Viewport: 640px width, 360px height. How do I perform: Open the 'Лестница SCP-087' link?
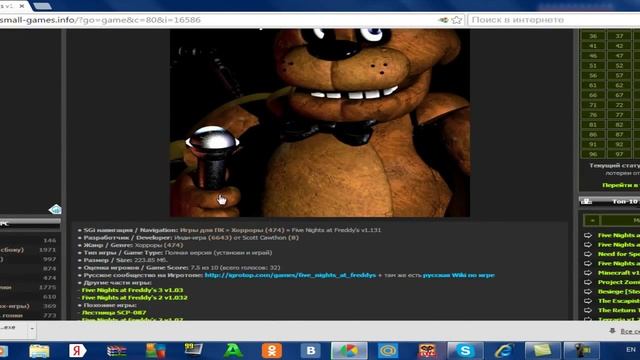coord(114,313)
